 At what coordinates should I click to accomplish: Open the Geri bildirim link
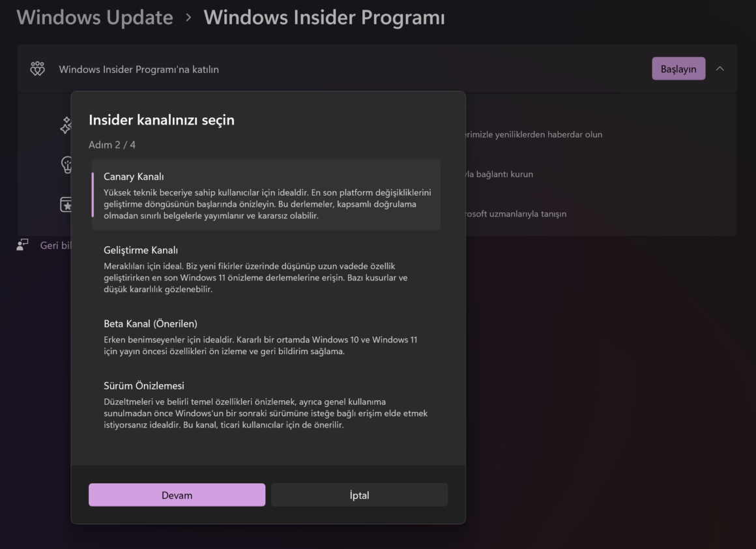(x=56, y=245)
